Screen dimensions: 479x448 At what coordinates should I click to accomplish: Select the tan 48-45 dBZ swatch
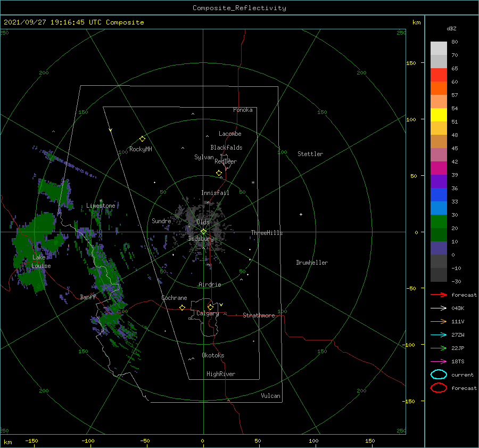(439, 142)
